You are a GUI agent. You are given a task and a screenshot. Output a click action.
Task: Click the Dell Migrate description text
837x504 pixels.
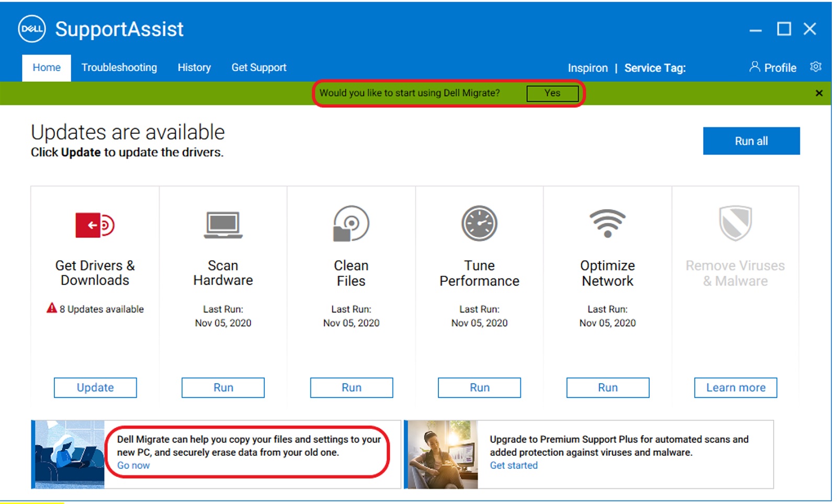coord(249,446)
